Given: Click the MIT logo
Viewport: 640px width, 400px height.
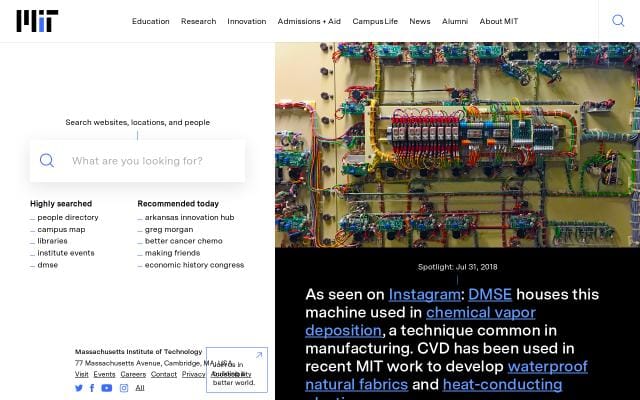Looking at the screenshot, I should (37, 21).
